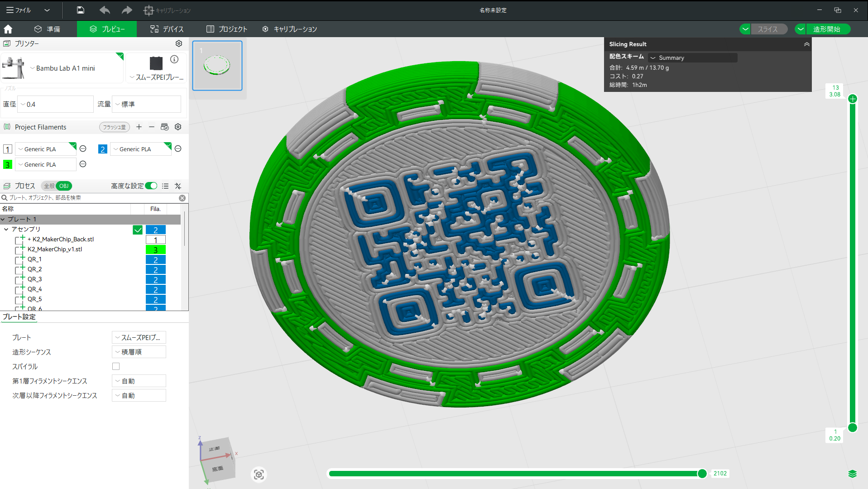Viewport: 868px width, 489px height.
Task: Click the layer slider top handle
Action: click(x=853, y=99)
